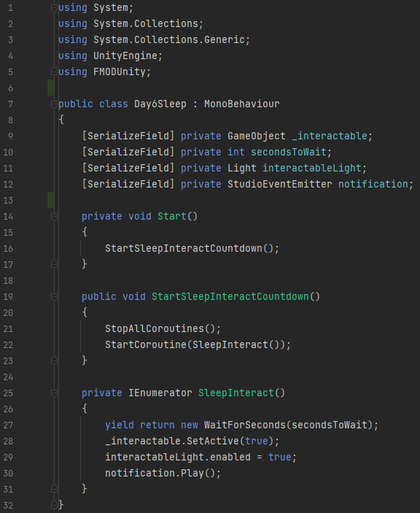Click the fold end marker on line 32
Viewport: 420px width, 513px height.
54,505
